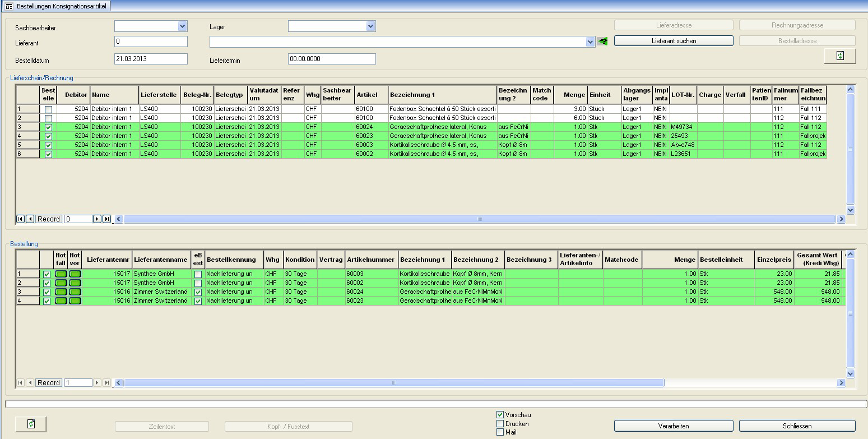868x439 pixels.
Task: Click the Lieferschein grid horizontal scrollbar
Action: click(x=479, y=219)
